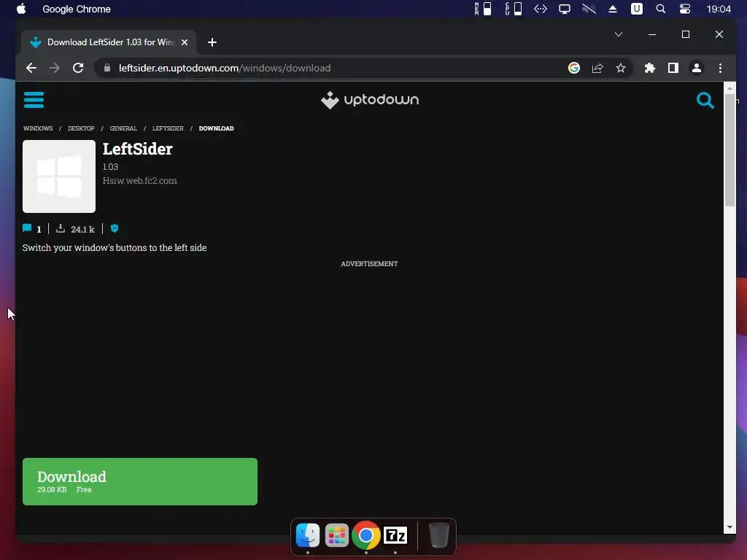
Task: Click the U app menu bar icon
Action: click(637, 9)
